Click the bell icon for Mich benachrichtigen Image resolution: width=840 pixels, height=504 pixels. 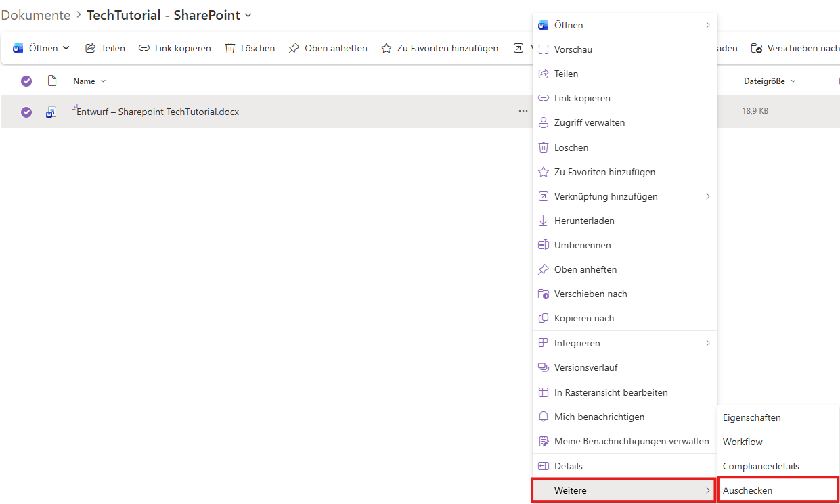(543, 417)
